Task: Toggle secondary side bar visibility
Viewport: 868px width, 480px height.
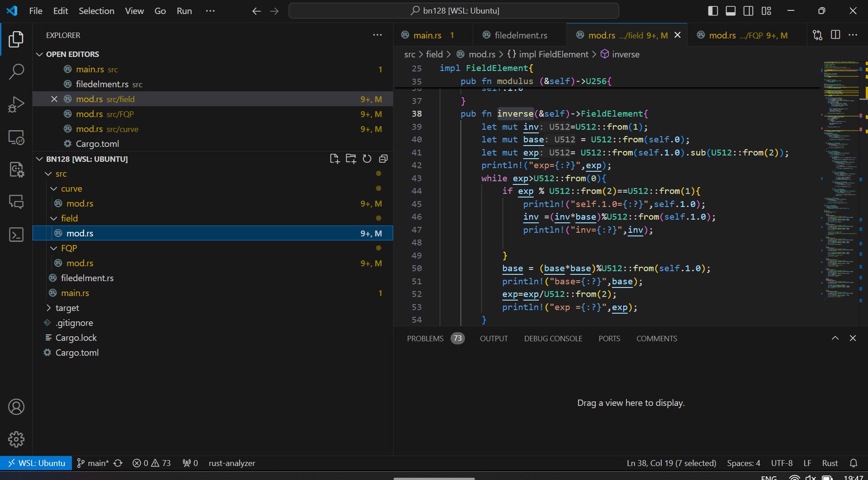Action: coord(749,11)
